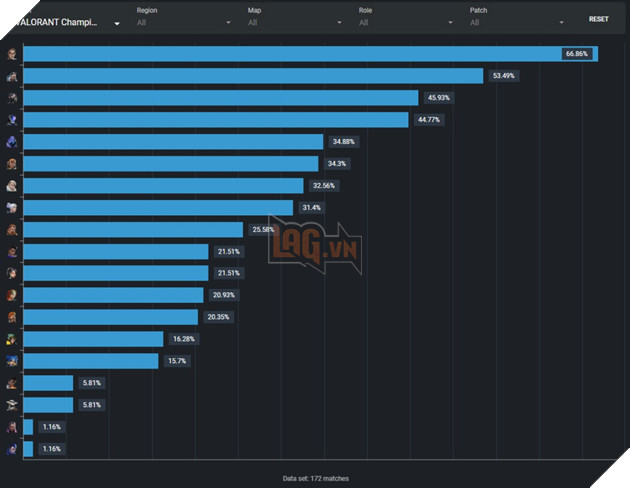
Task: Click the 66.86% pick rate bar
Action: [x=300, y=54]
